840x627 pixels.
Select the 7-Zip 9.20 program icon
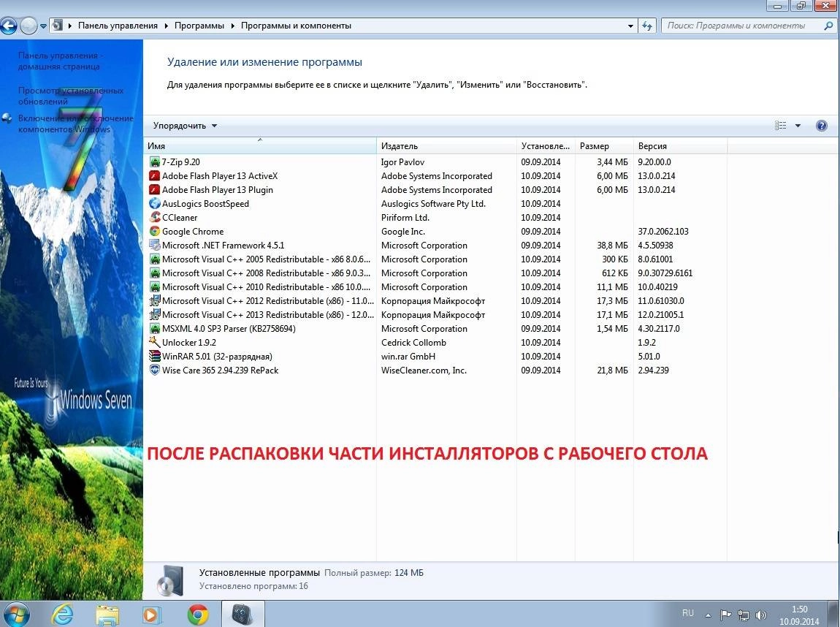pos(154,161)
